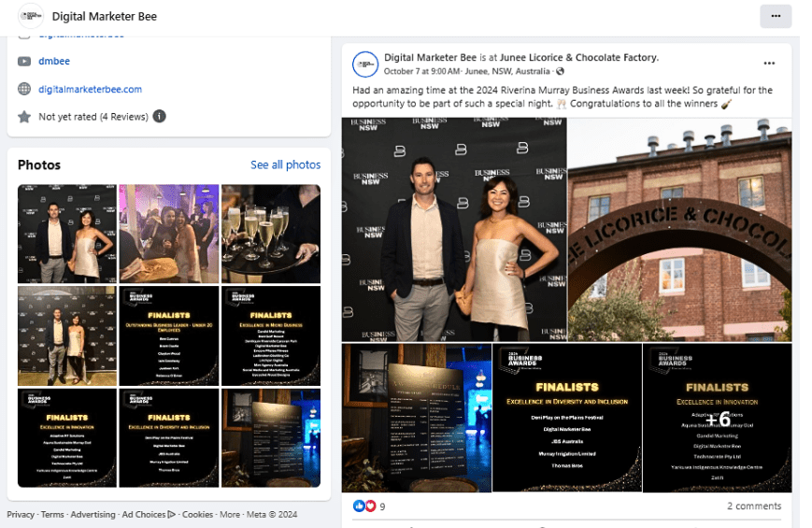This screenshot has width=812, height=528.
Task: Click the star rating icon
Action: point(24,117)
